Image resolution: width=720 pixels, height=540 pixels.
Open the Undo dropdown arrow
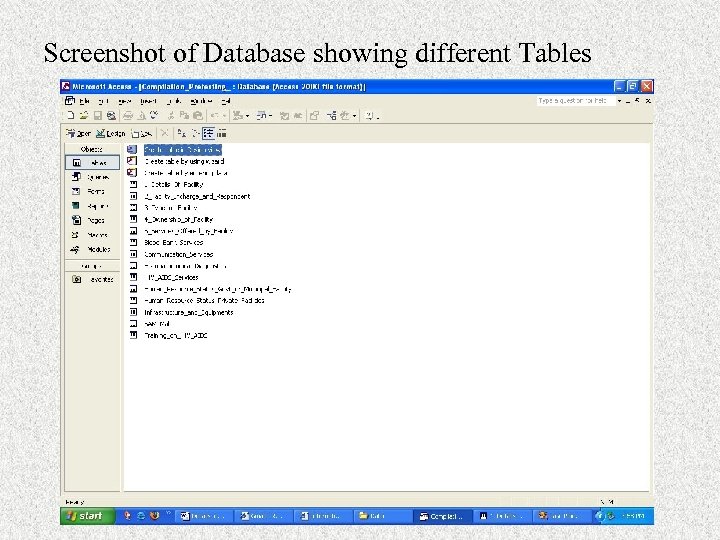click(x=225, y=116)
